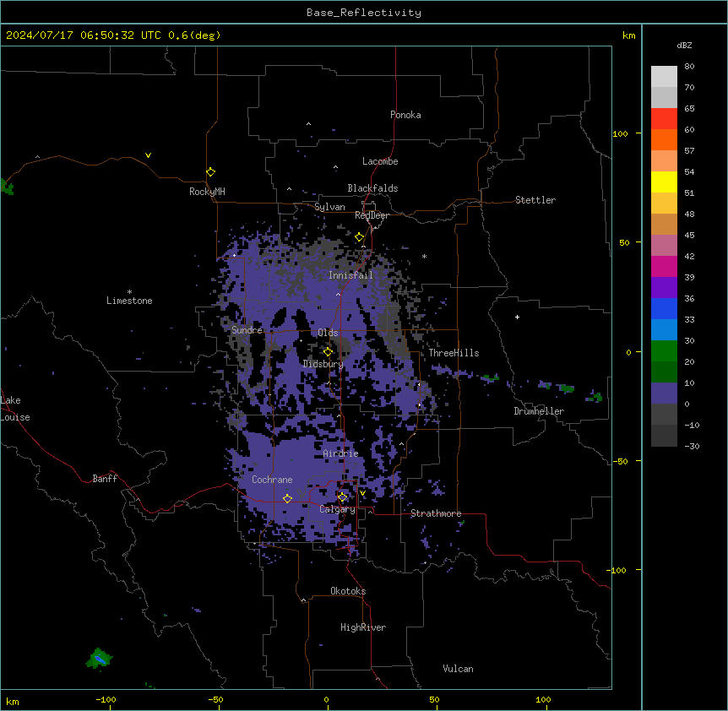
Task: Click the yellow diamond marker below Cochrane
Action: click(287, 499)
